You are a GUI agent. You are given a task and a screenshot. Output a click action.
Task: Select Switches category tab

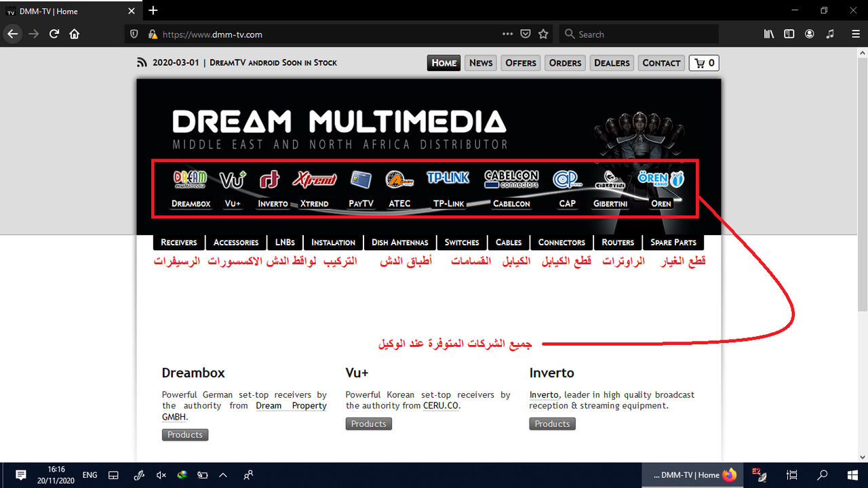(x=462, y=243)
